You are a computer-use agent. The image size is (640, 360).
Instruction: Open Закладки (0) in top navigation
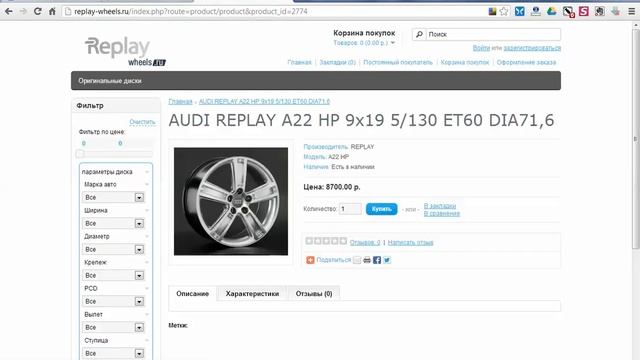pyautogui.click(x=338, y=62)
